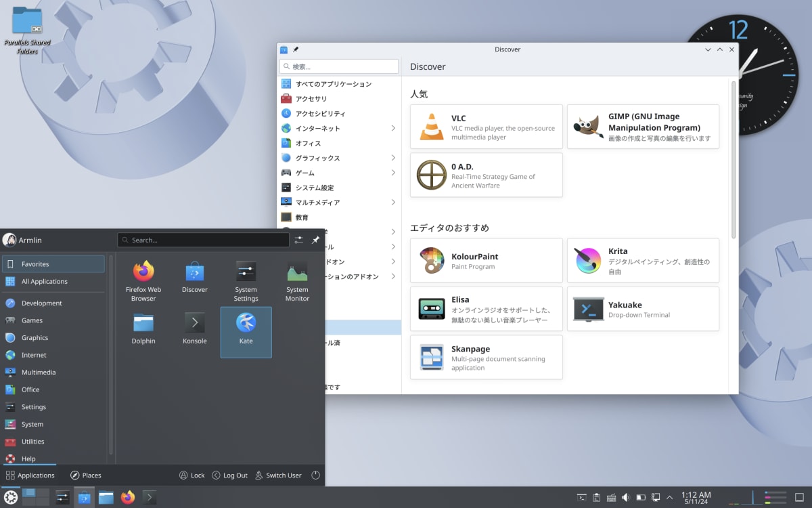Open the Krita app card

tap(643, 260)
